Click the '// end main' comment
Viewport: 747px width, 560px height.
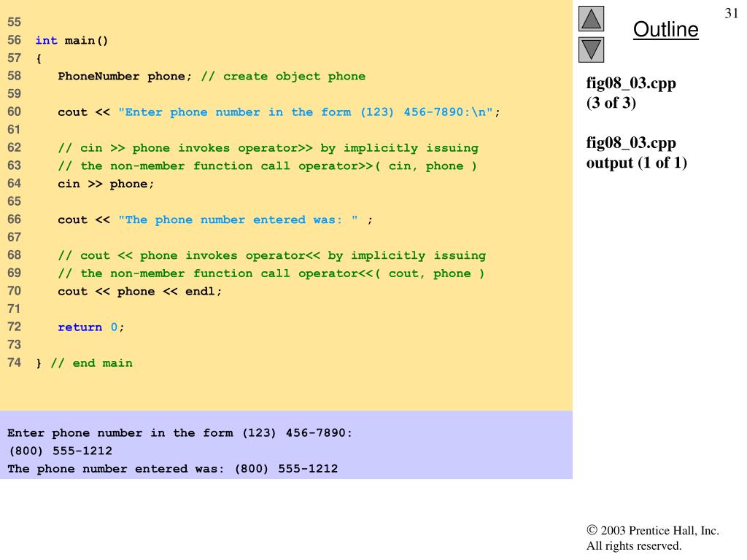pyautogui.click(x=91, y=363)
